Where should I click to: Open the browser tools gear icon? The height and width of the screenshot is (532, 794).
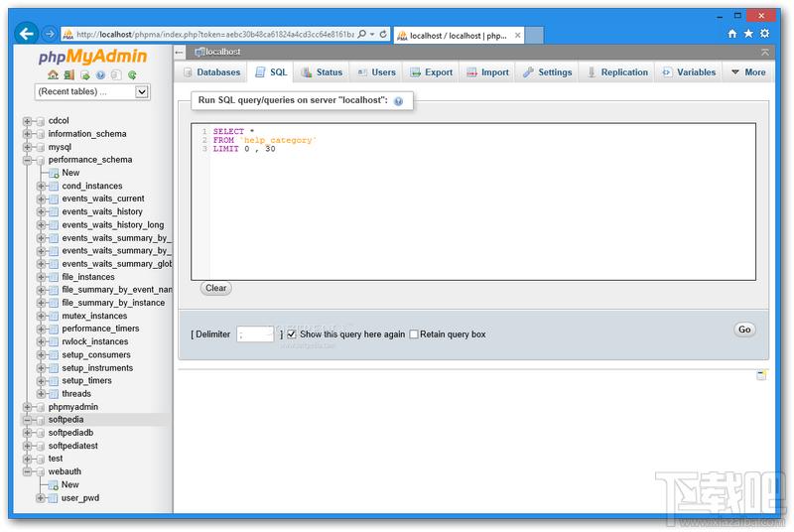[764, 34]
